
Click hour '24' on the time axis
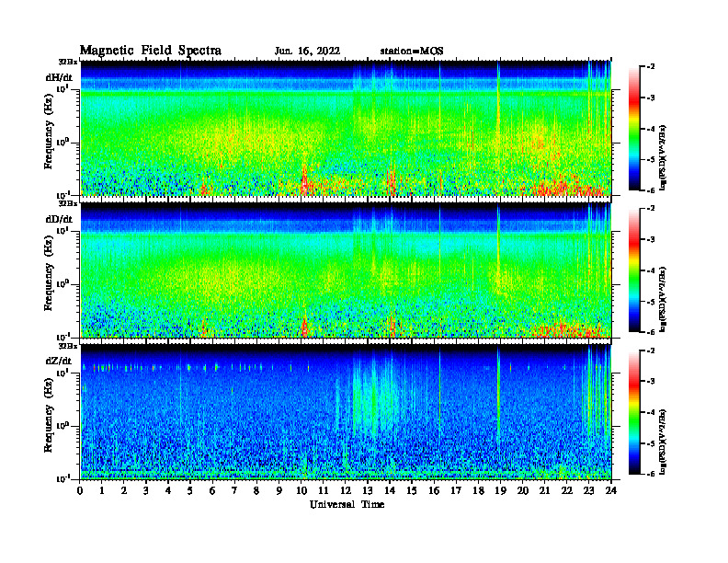click(x=611, y=490)
